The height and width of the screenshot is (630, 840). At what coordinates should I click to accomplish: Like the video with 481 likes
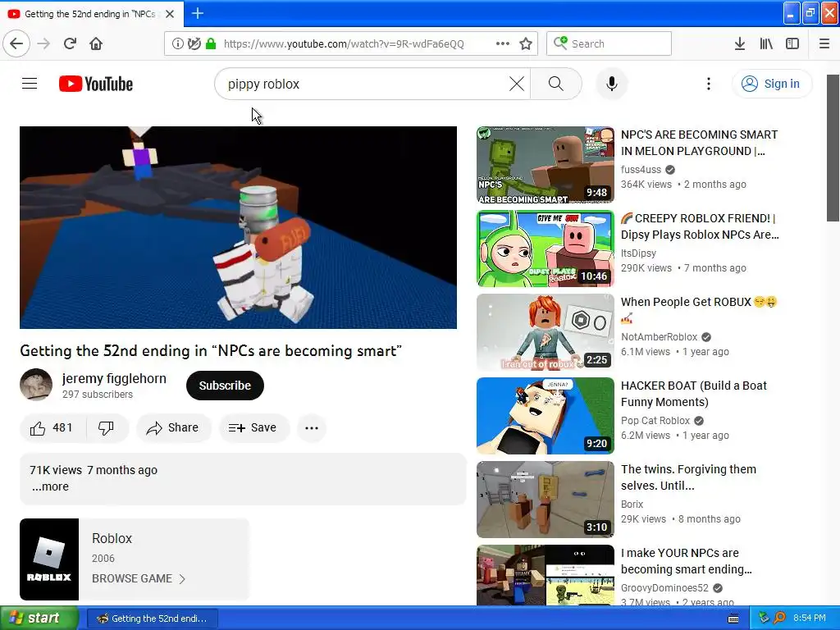52,427
